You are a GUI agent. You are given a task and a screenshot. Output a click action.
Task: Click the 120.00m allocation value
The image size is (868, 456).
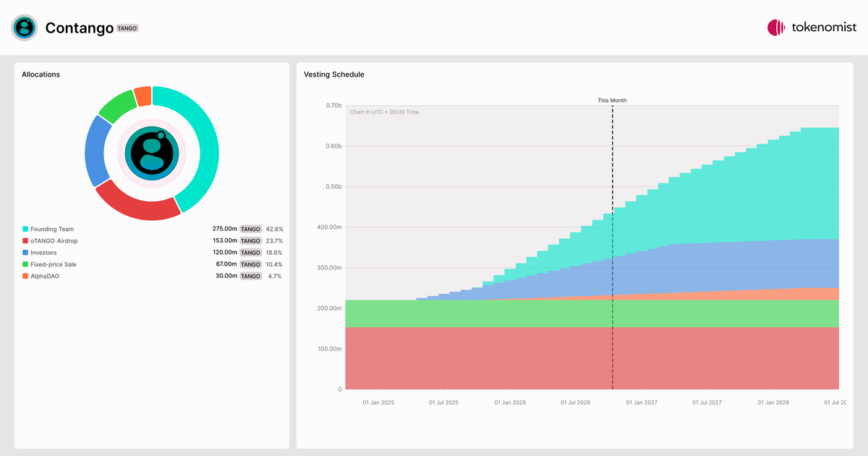pyautogui.click(x=224, y=253)
